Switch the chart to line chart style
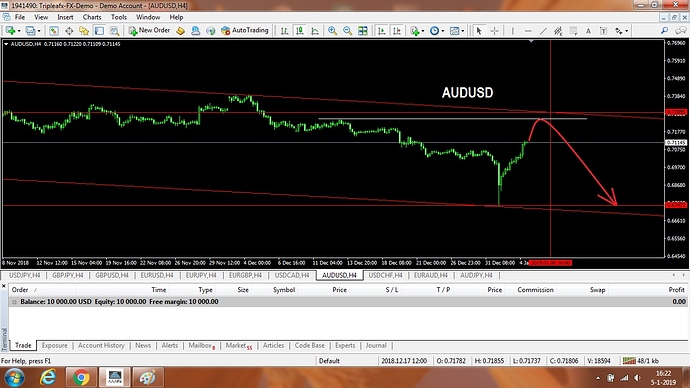The height and width of the screenshot is (388, 690). pos(315,30)
